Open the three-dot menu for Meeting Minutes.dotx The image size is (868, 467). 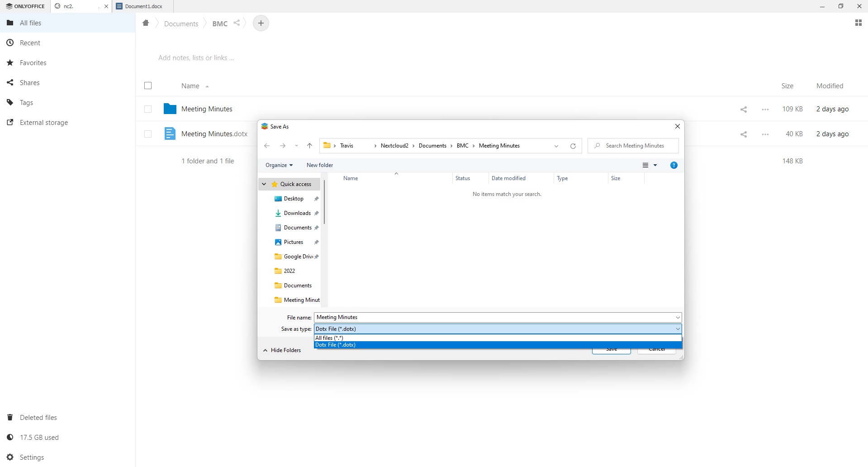coord(764,134)
